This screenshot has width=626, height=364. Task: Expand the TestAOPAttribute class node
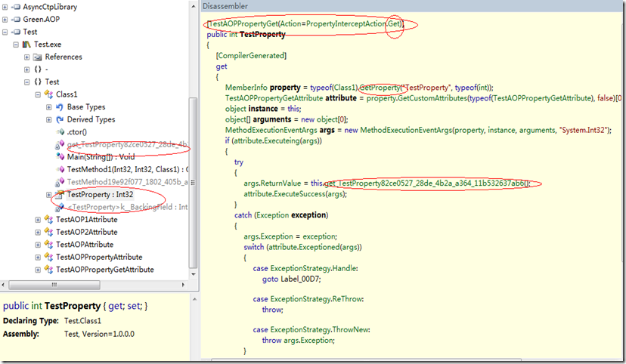click(38, 245)
